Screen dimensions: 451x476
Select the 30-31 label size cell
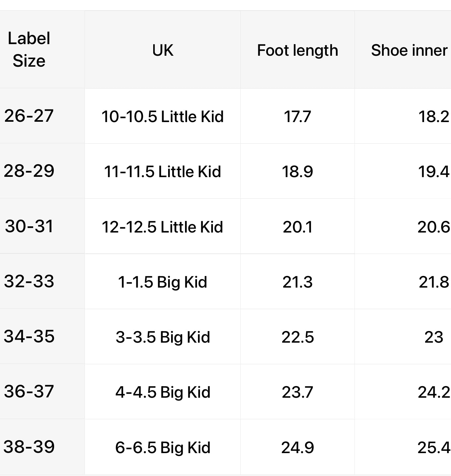click(29, 227)
